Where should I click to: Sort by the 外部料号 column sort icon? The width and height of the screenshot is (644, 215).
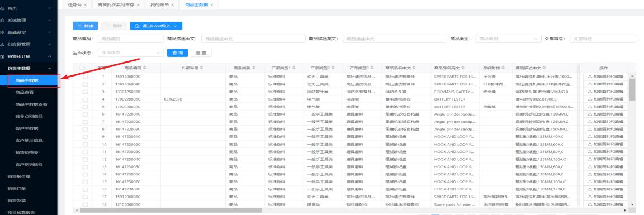pyautogui.click(x=201, y=68)
